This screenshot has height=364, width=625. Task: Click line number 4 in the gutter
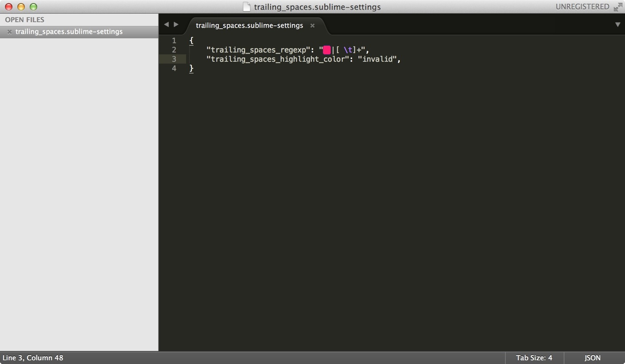174,68
